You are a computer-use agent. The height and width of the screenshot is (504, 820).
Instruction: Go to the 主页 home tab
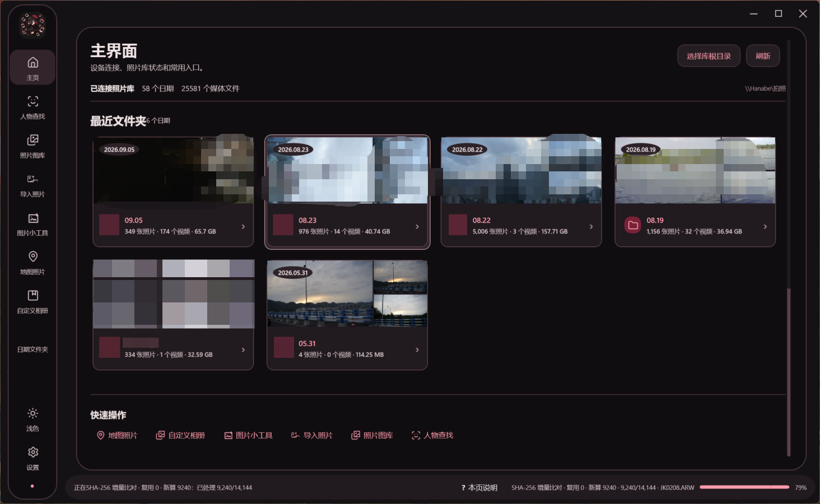(32, 67)
